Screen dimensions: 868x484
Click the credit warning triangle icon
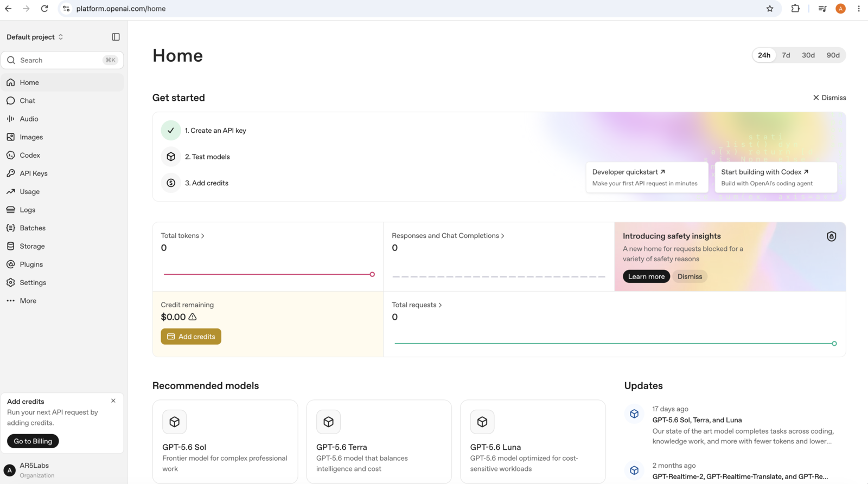point(193,317)
